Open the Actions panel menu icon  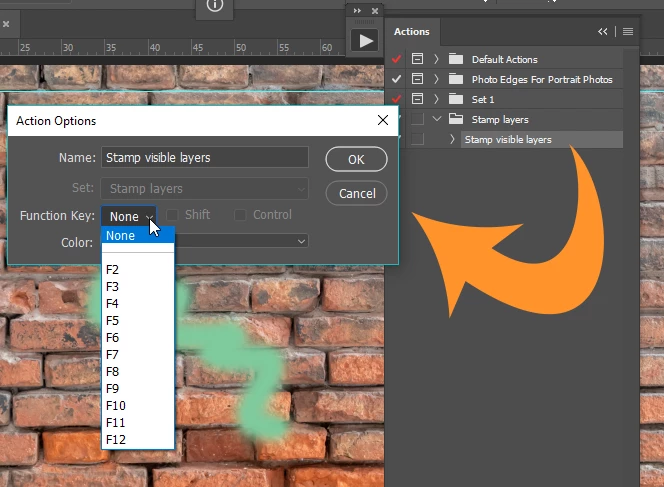628,32
